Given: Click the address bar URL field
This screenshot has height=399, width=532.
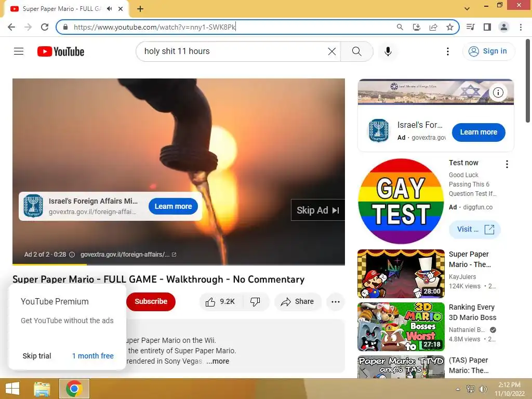Looking at the screenshot, I should coord(231,27).
